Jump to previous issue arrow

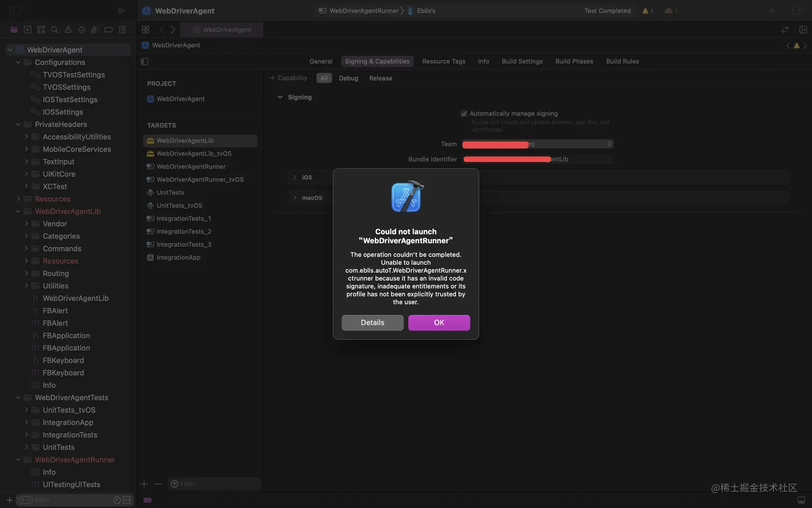click(788, 46)
